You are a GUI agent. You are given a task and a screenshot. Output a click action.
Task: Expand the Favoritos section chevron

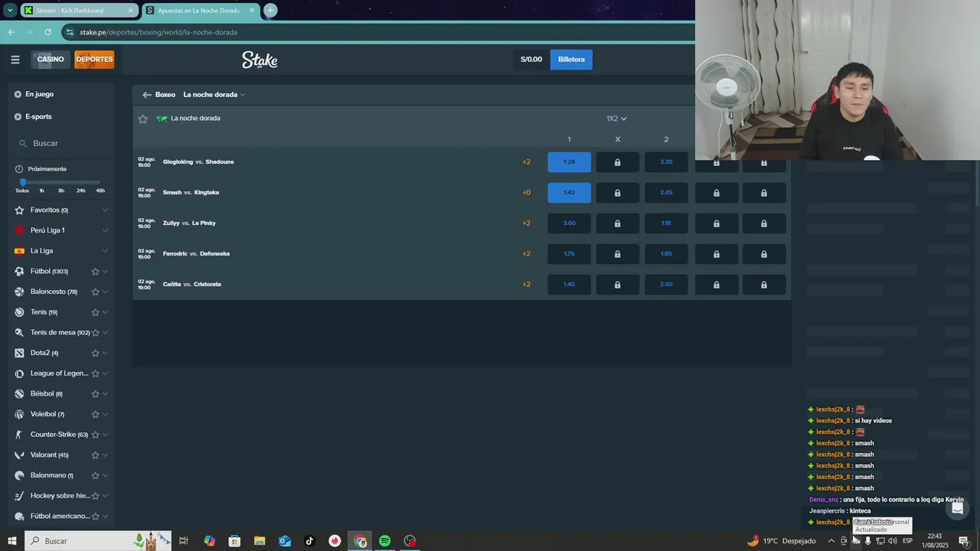click(105, 210)
